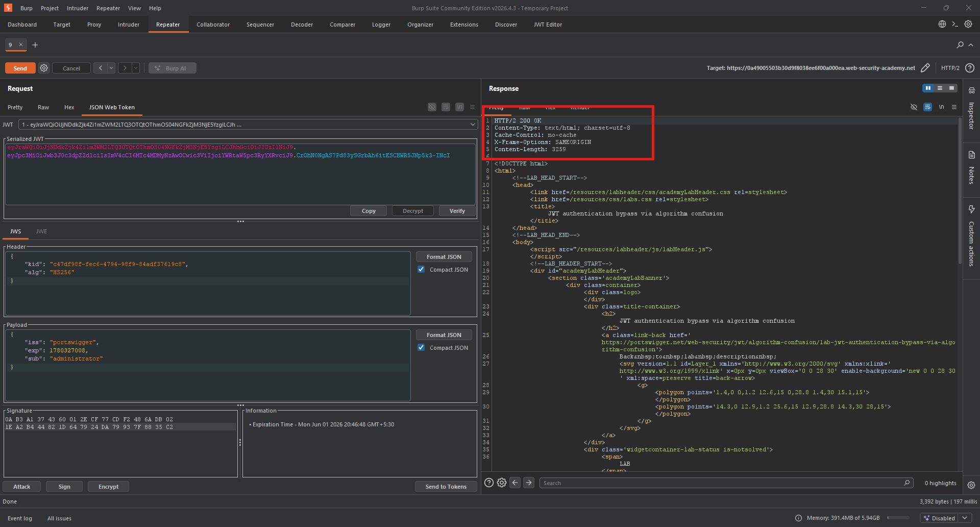Switch to the JWE tab
The height and width of the screenshot is (527, 980).
tap(41, 231)
